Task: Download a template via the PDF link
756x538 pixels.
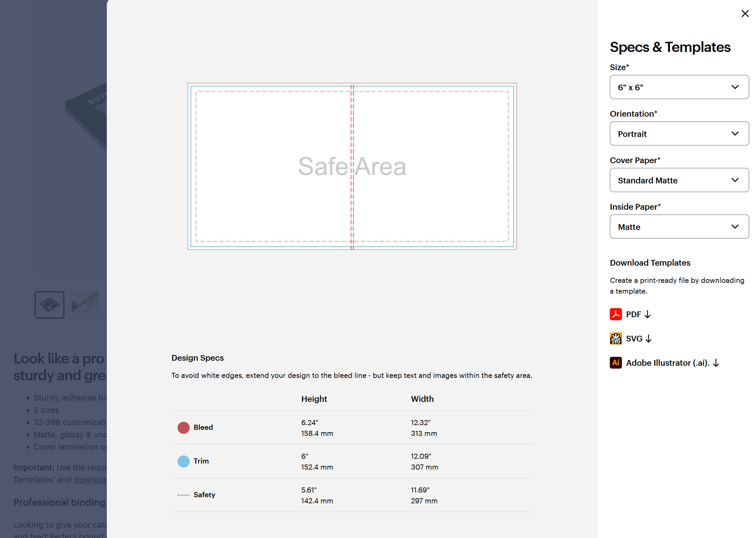Action: (x=634, y=314)
